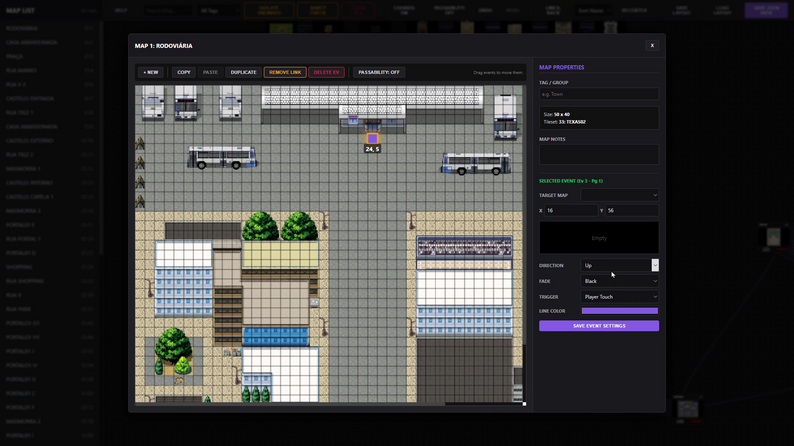Screen dimensions: 794x446
Task: Click the X coordinate field showing 16
Action: click(x=571, y=210)
